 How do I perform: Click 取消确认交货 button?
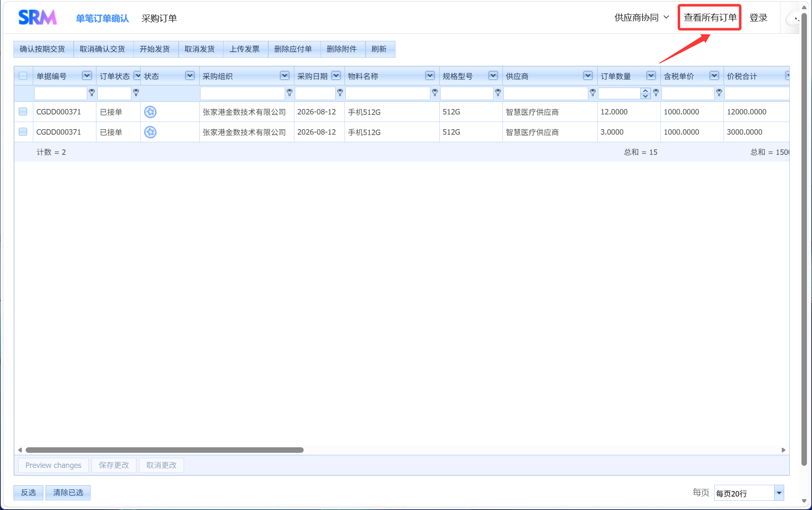tap(103, 49)
